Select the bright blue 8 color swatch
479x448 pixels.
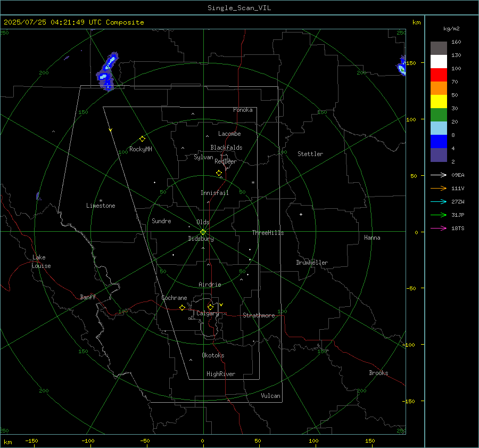[439, 142]
